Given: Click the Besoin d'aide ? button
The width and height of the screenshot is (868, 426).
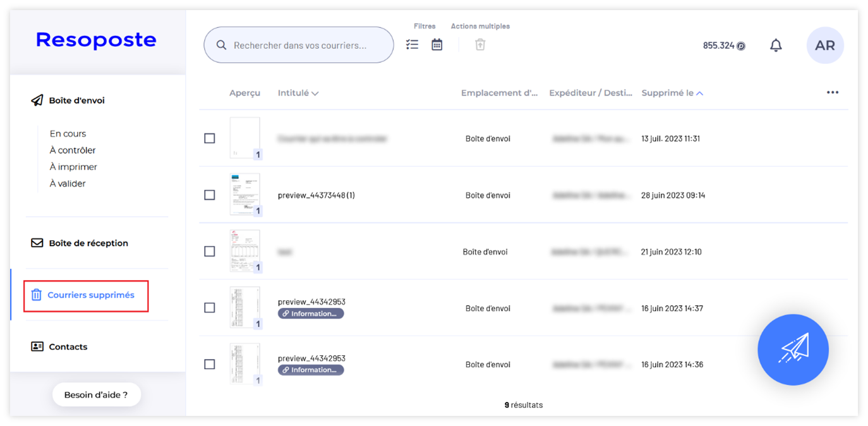Looking at the screenshot, I should [96, 395].
